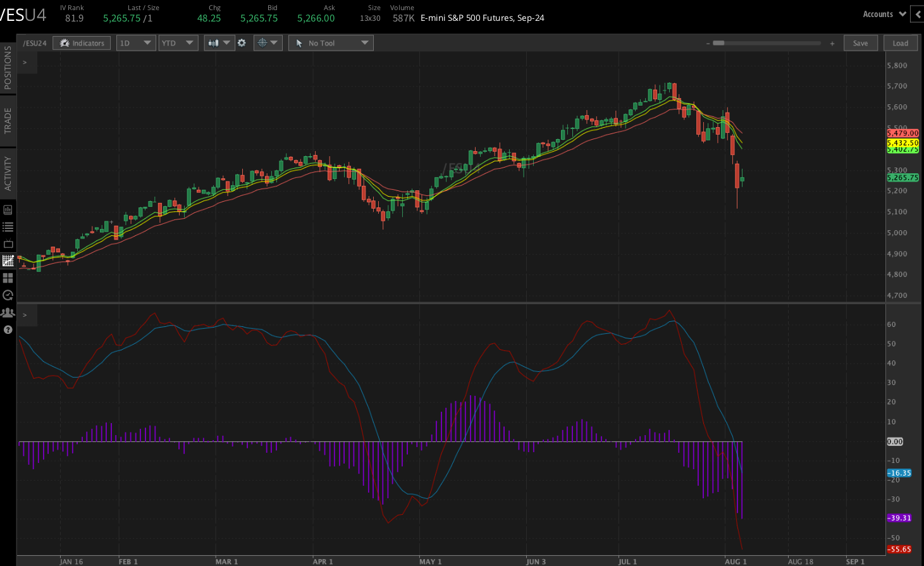Screen dimensions: 924x566
Task: Click the help question mark icon
Action: (x=8, y=329)
